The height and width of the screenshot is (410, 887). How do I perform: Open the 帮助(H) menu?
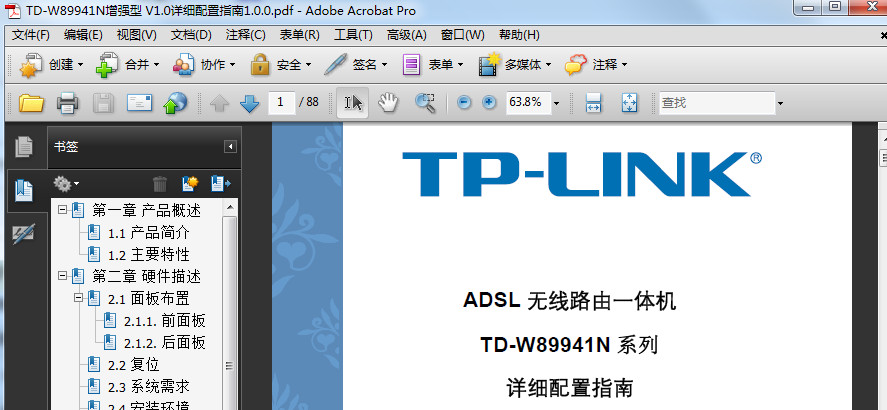[519, 35]
